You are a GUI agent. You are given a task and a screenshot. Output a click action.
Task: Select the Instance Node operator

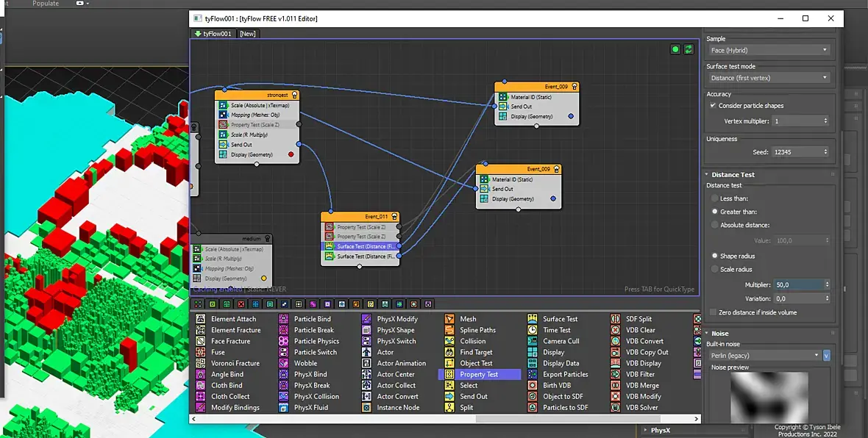391,408
